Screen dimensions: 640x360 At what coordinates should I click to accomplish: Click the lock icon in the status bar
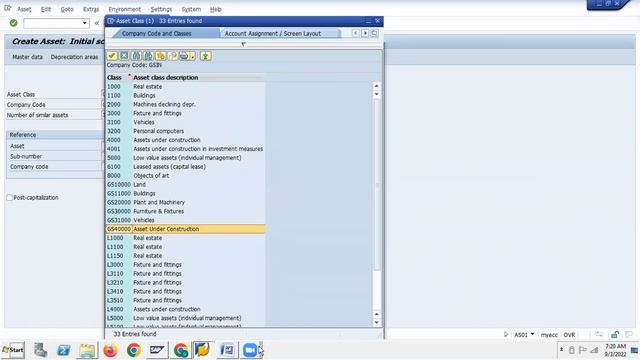click(615, 335)
